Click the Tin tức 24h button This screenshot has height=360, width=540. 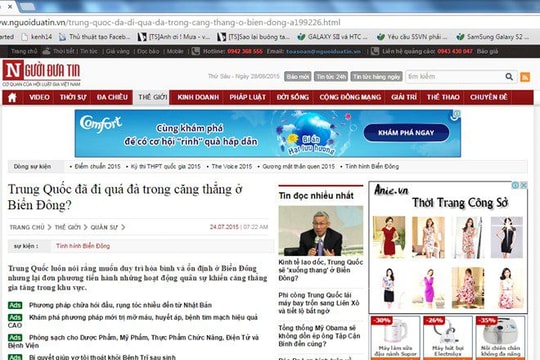[x=331, y=76]
